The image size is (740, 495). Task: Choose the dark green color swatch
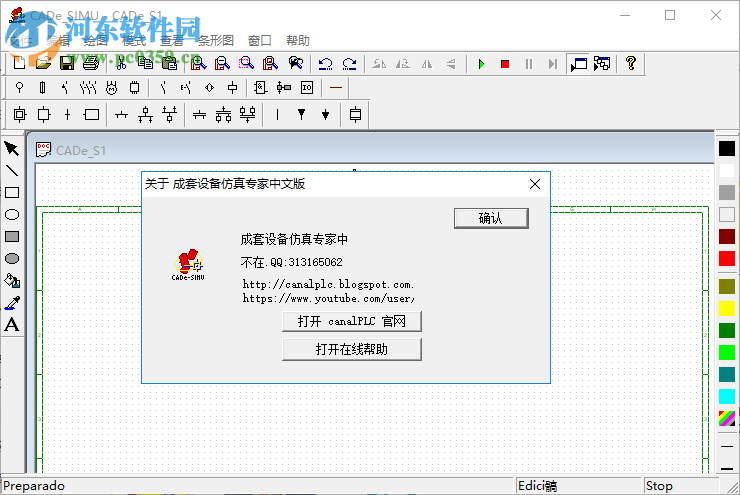[727, 330]
